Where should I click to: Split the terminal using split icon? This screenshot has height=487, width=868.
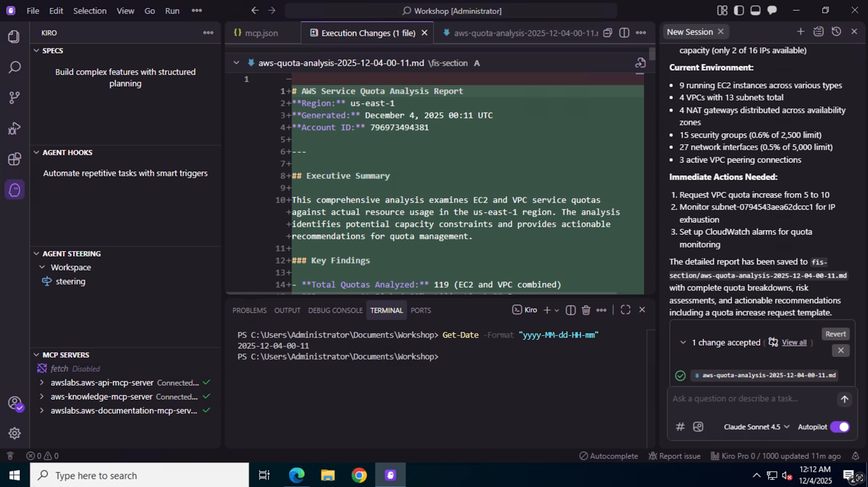click(570, 310)
